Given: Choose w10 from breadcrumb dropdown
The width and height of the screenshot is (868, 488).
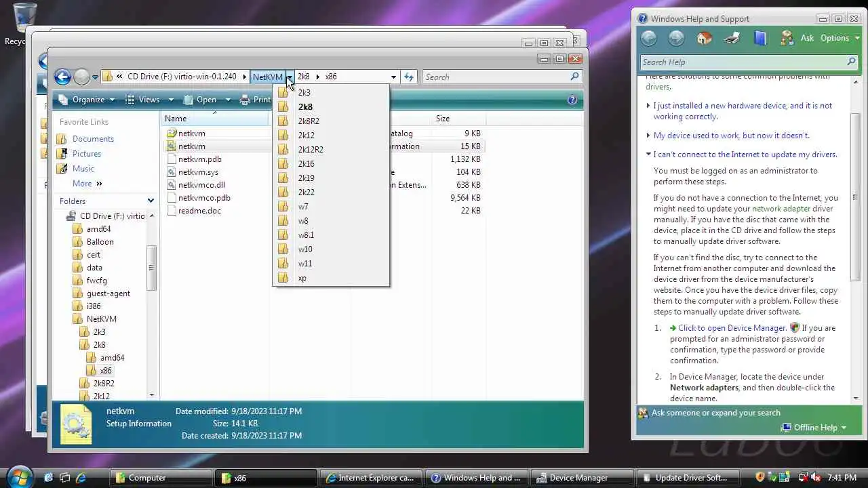Looking at the screenshot, I should [331, 249].
